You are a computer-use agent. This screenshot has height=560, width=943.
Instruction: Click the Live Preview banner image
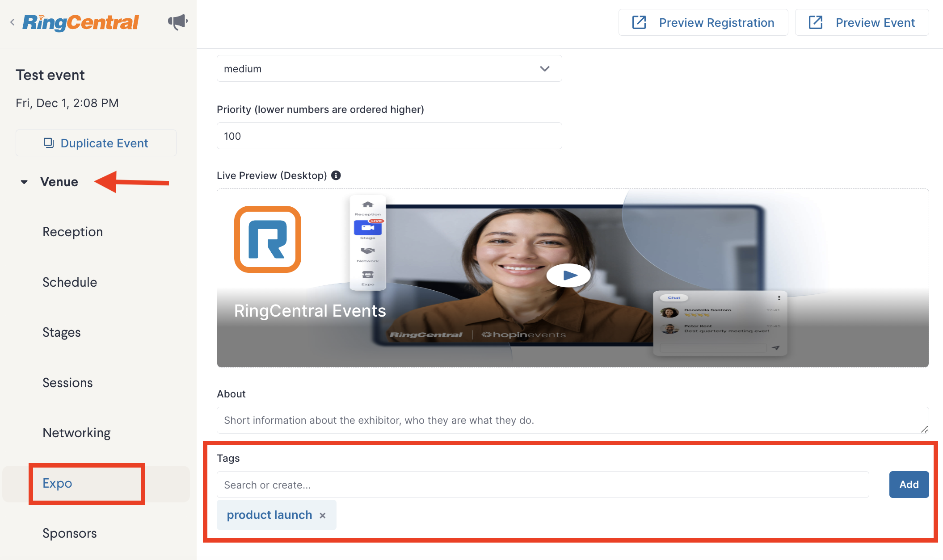pyautogui.click(x=573, y=278)
